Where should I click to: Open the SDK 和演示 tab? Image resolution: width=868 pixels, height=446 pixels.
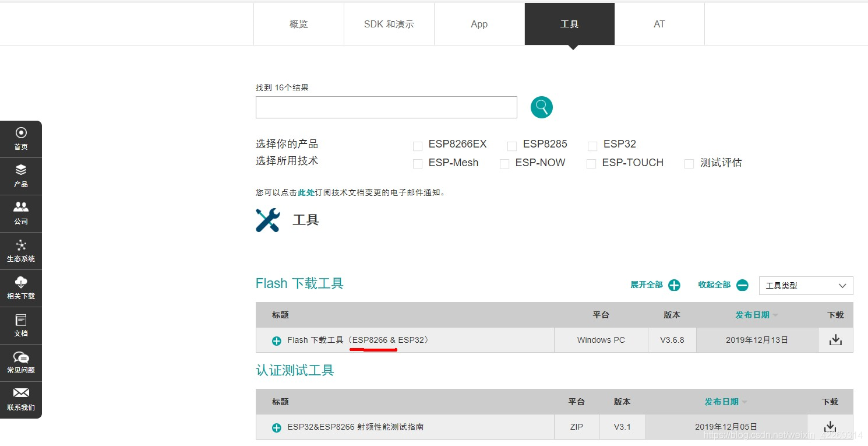(x=389, y=24)
